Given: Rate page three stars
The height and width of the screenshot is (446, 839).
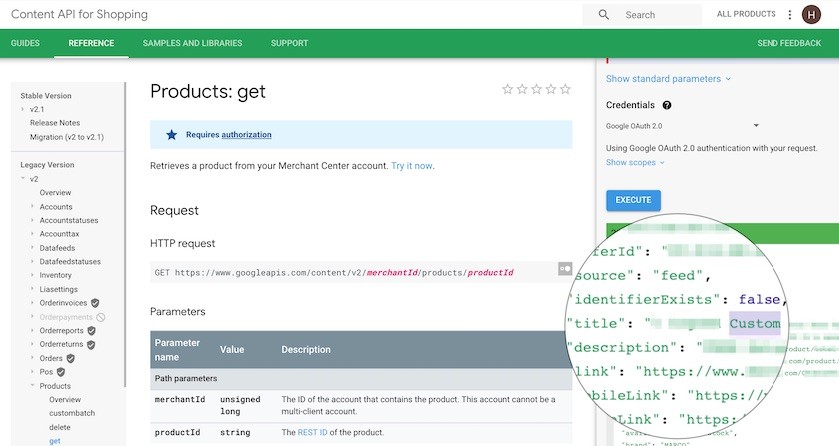Looking at the screenshot, I should (537, 89).
